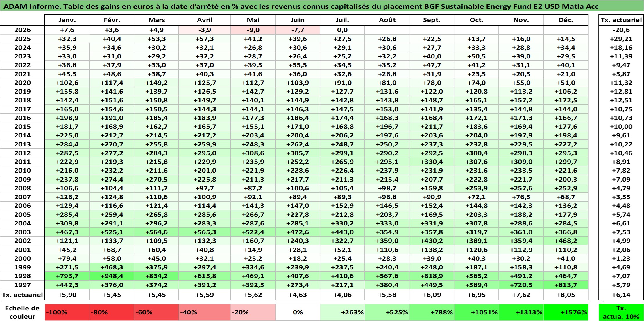Select cell -7,7 in June 2026
The height and width of the screenshot is (321, 644).
click(298, 30)
